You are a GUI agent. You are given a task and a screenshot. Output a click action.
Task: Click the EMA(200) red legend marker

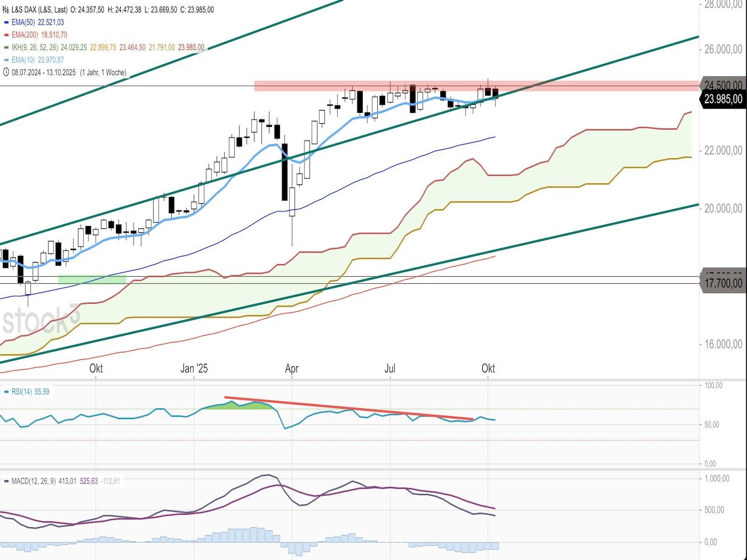6,35
